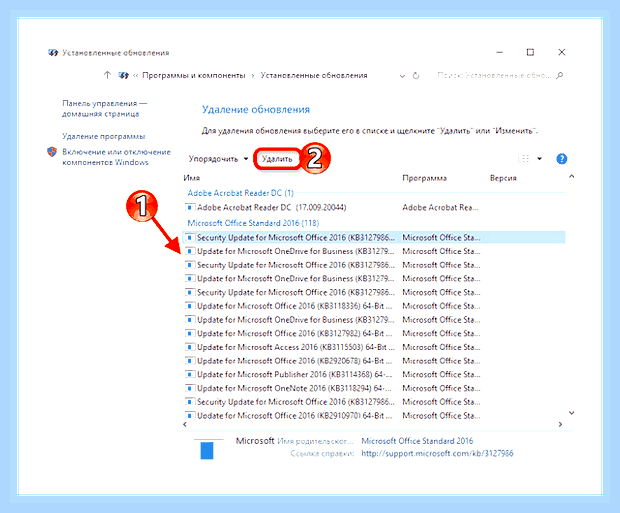Open the Упорядочить dropdown menu
The width and height of the screenshot is (620, 513).
[x=218, y=159]
